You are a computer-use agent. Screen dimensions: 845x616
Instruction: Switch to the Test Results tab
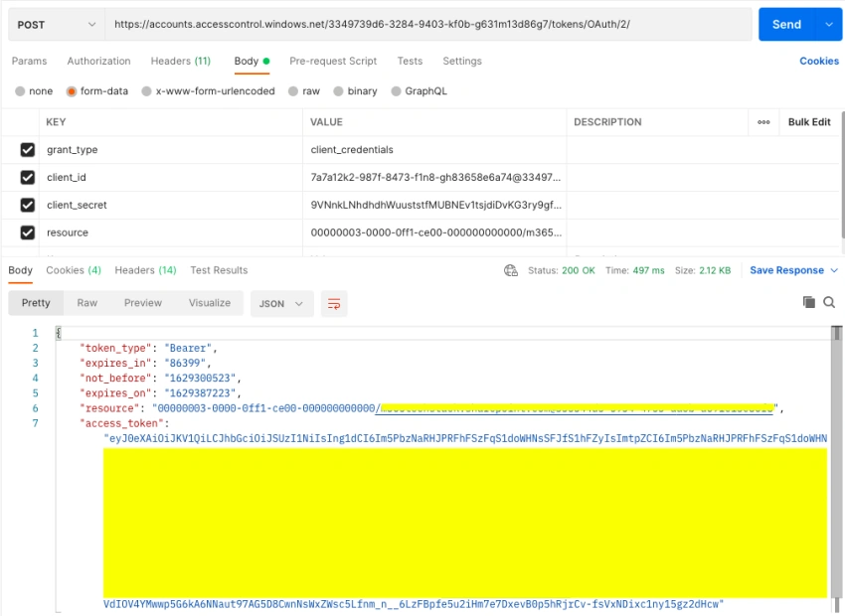[x=219, y=270]
